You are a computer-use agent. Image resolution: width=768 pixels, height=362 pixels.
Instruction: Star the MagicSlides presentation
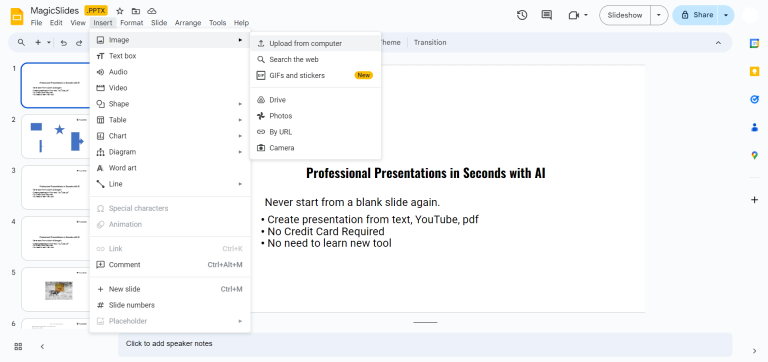[120, 11]
